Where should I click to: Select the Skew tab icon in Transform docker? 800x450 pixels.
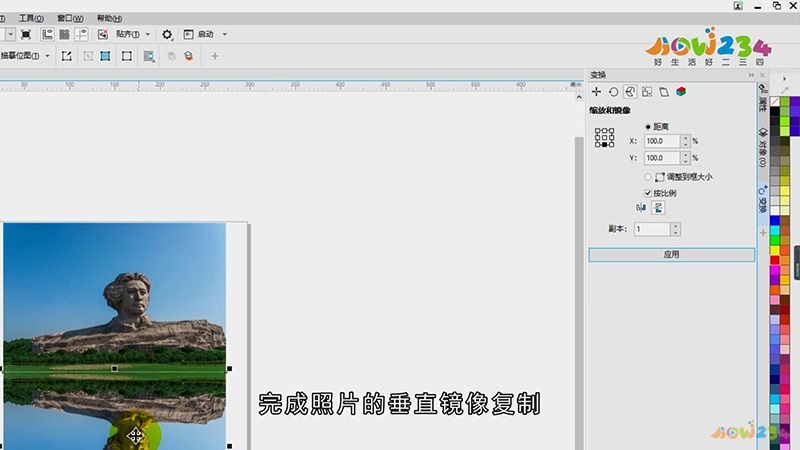click(664, 92)
